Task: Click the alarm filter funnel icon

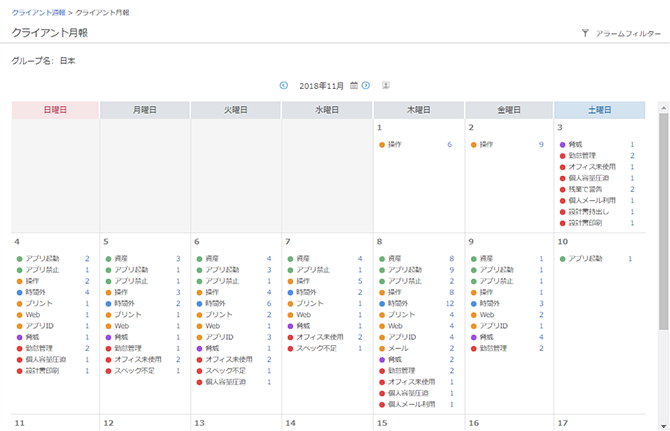Action: pos(585,34)
